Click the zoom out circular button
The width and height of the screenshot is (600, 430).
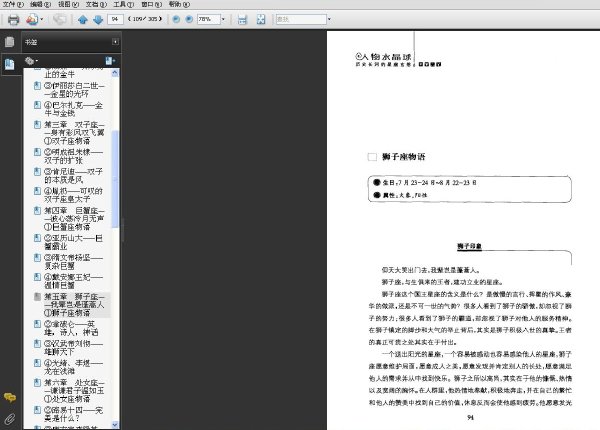176,19
